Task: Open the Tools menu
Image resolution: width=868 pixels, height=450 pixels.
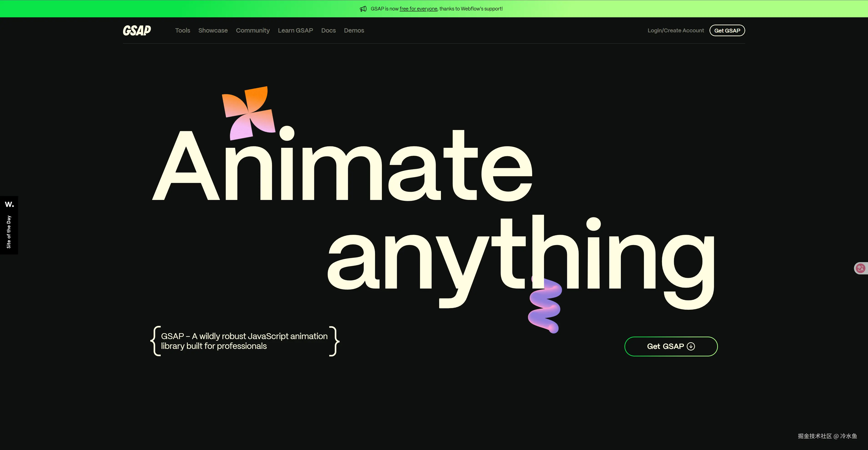Action: pos(182,30)
